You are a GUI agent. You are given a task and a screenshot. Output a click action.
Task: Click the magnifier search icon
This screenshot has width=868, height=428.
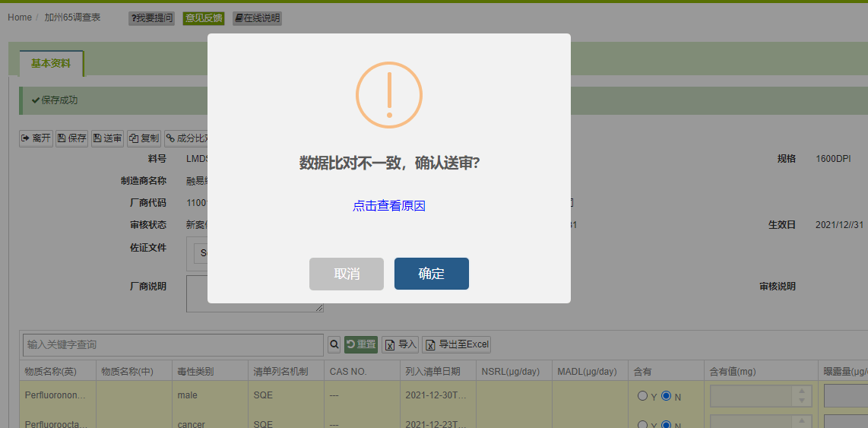[334, 344]
